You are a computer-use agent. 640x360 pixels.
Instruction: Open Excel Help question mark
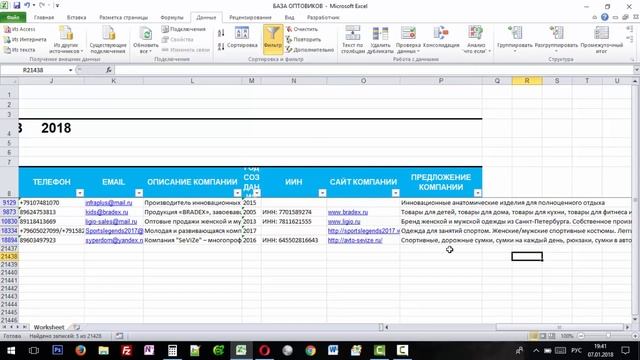click(x=604, y=17)
